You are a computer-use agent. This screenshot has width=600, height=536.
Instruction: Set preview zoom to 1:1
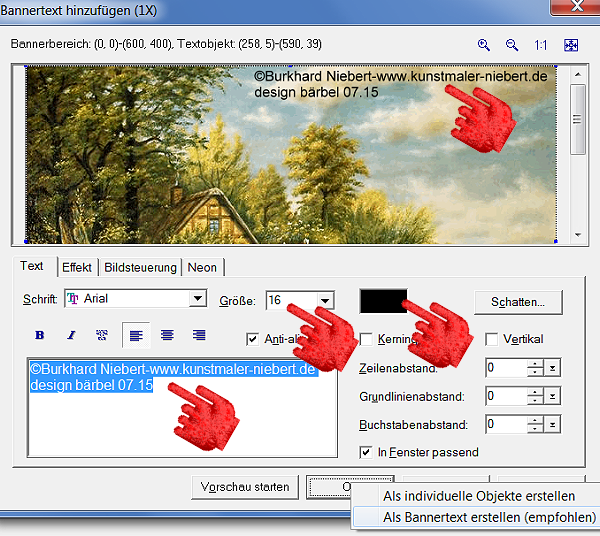[x=540, y=46]
